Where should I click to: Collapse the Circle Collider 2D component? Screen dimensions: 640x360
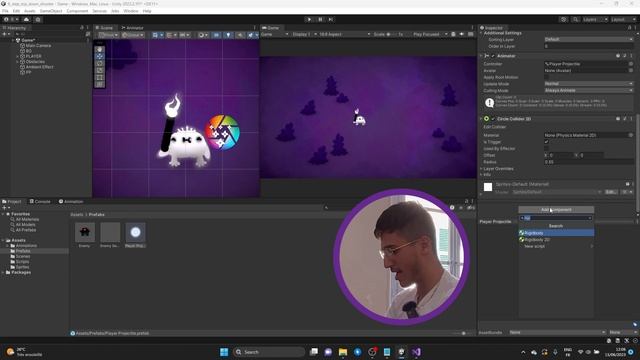point(481,119)
